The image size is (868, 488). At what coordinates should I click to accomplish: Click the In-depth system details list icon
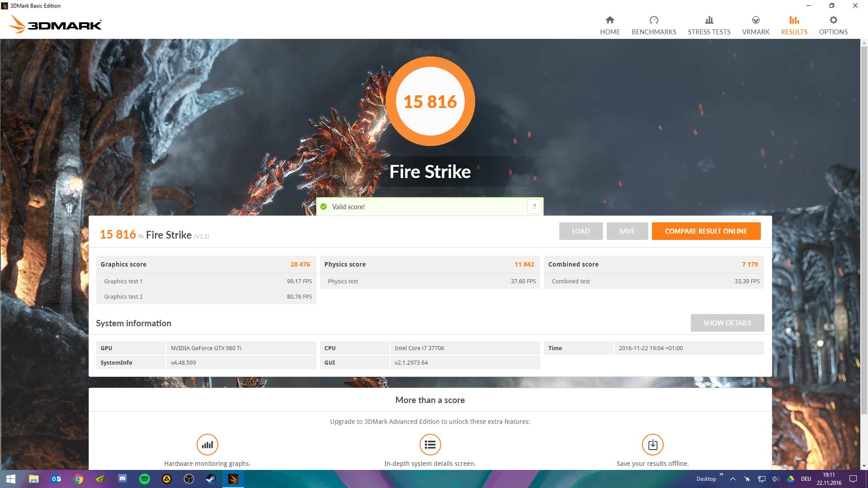tap(430, 445)
